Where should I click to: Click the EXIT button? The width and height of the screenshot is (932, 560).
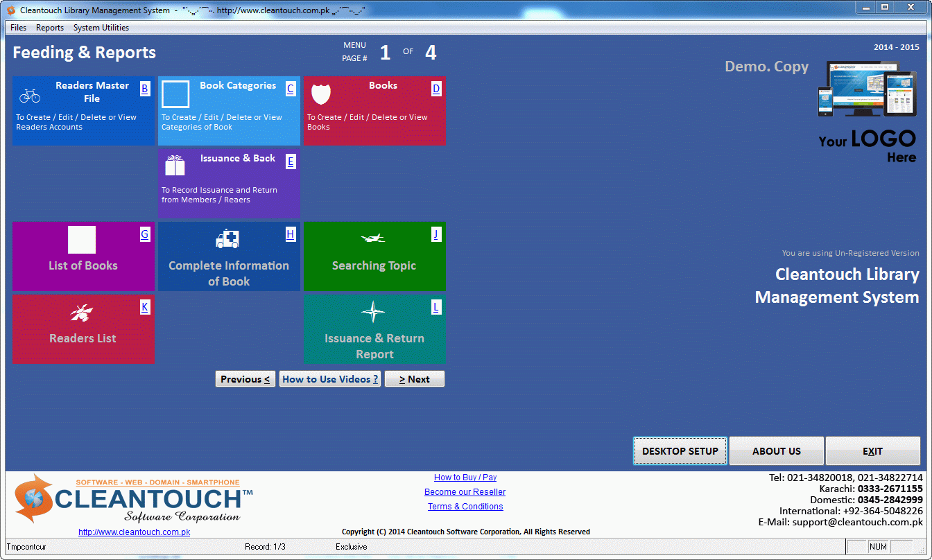pyautogui.click(x=873, y=451)
